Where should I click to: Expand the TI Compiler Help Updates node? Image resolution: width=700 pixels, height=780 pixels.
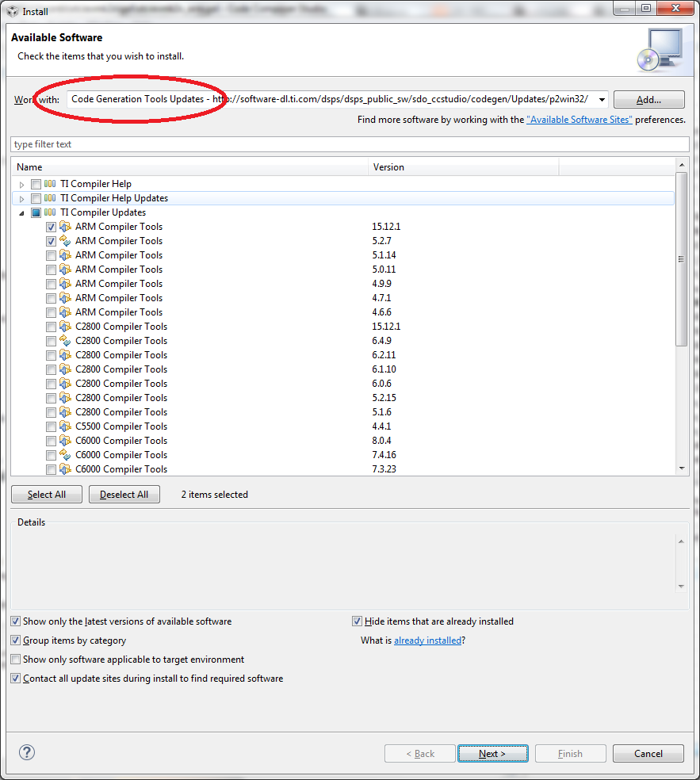tap(21, 198)
